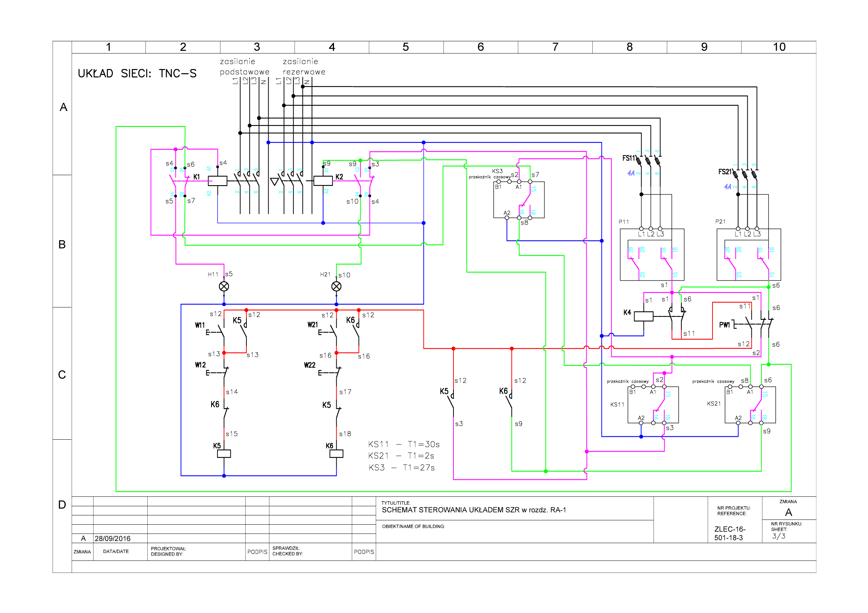The image size is (868, 613).
Task: Click the FS11 fuse symbol
Action: (648, 161)
